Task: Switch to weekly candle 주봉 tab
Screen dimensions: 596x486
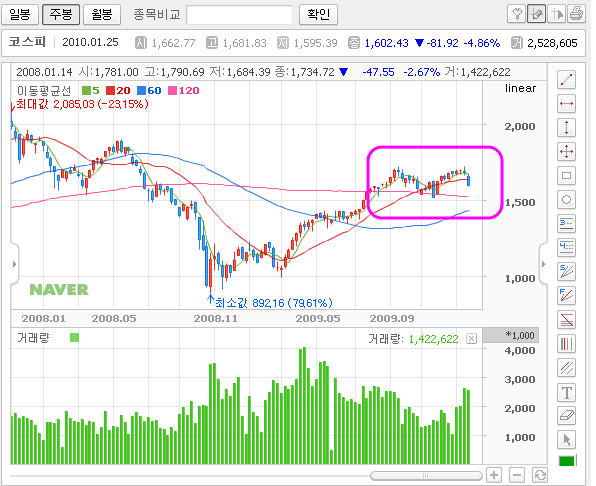Action: pyautogui.click(x=61, y=15)
